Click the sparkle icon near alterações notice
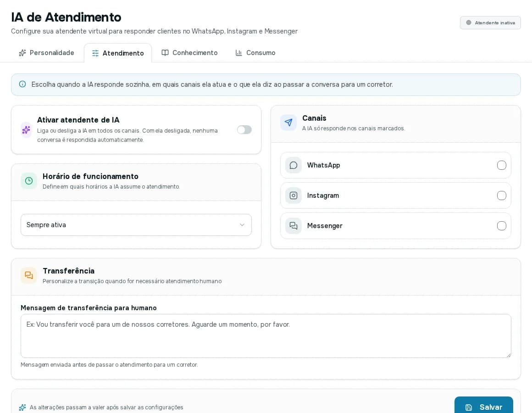The image size is (532, 413). tap(22, 407)
